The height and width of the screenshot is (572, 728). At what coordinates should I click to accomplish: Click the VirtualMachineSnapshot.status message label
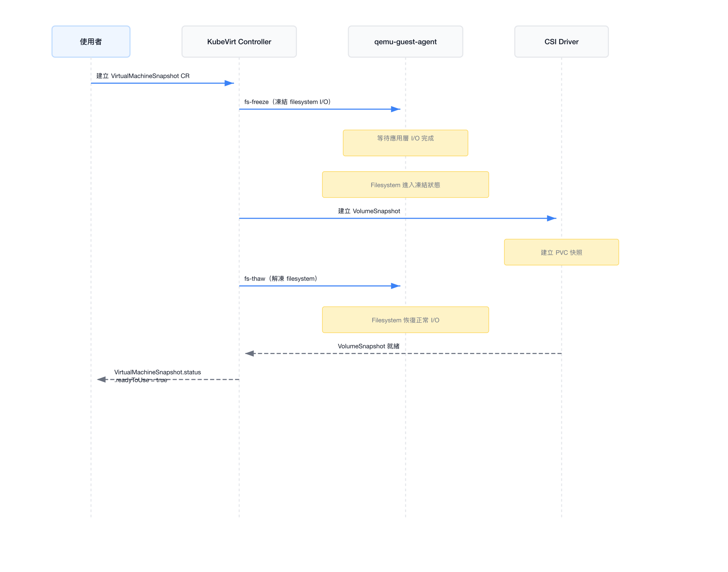158,372
